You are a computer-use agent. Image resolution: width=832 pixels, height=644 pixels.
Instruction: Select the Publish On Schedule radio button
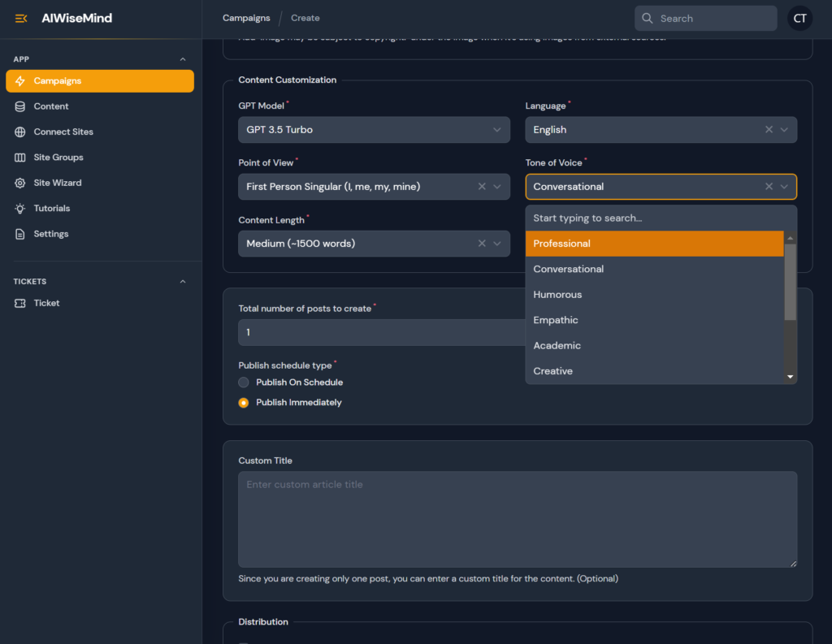244,383
